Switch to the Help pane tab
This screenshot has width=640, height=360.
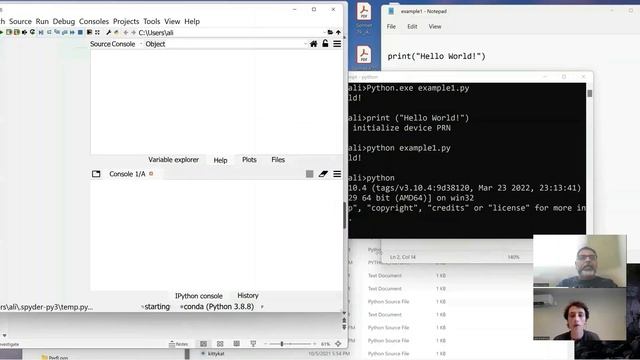click(220, 160)
